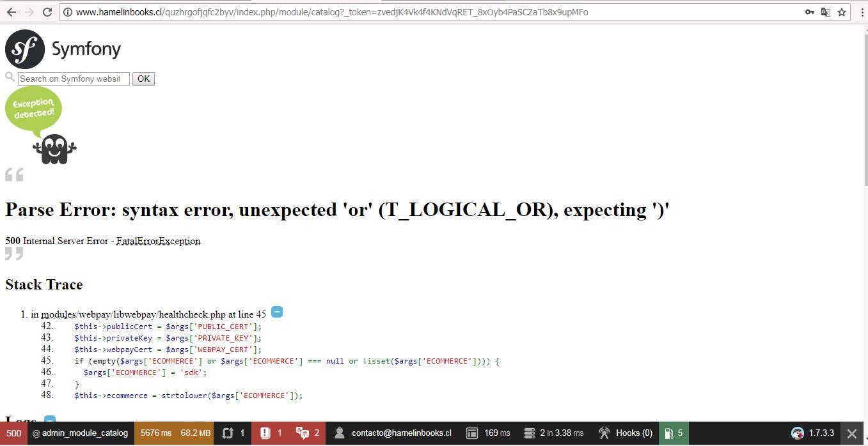This screenshot has width=868, height=446.
Task: Collapse the healthcheck.php stack trace code
Action: pos(277,312)
